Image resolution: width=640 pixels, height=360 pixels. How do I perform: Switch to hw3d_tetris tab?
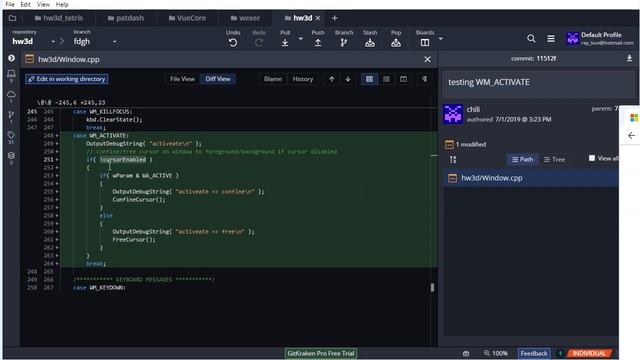pyautogui.click(x=59, y=18)
